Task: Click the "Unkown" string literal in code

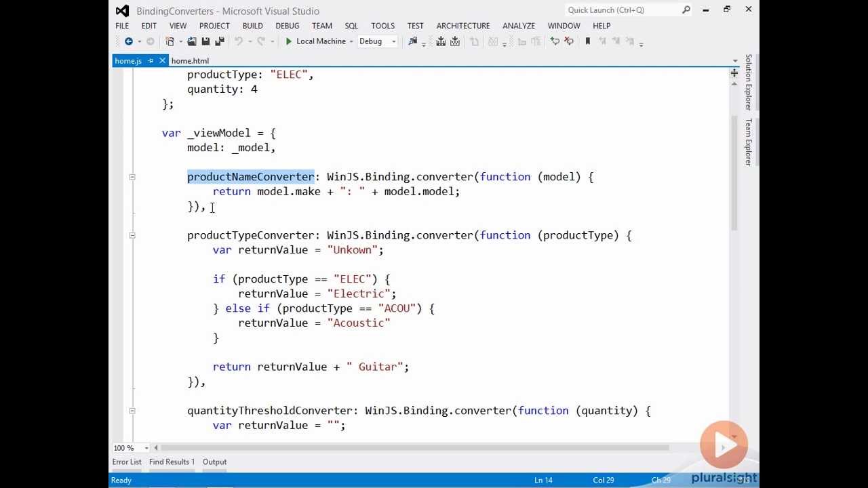Action: pos(353,250)
